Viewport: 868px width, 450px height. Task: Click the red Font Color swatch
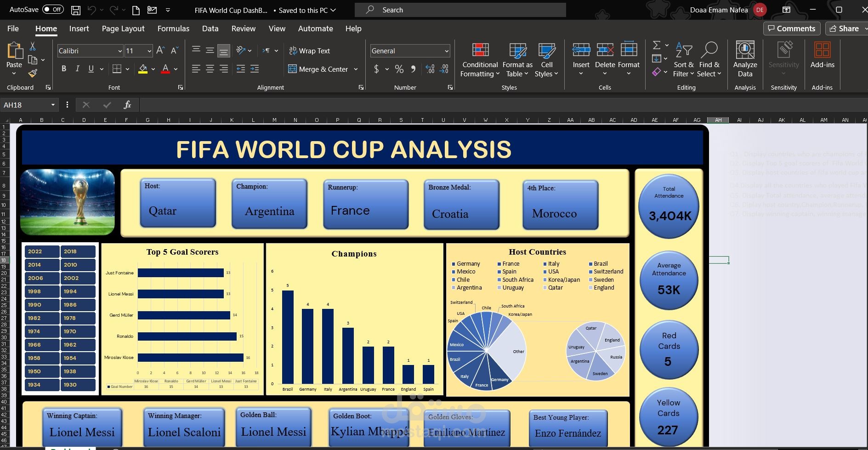166,69
